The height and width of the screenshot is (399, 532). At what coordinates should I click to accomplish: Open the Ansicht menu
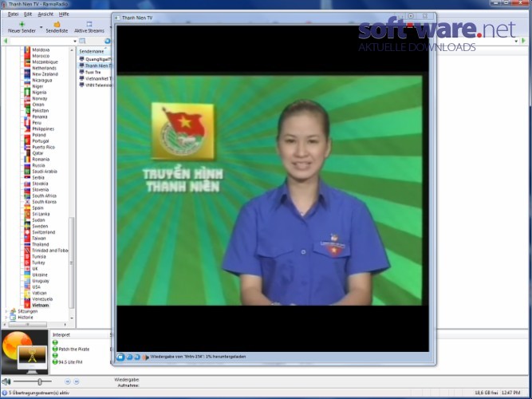[x=45, y=14]
